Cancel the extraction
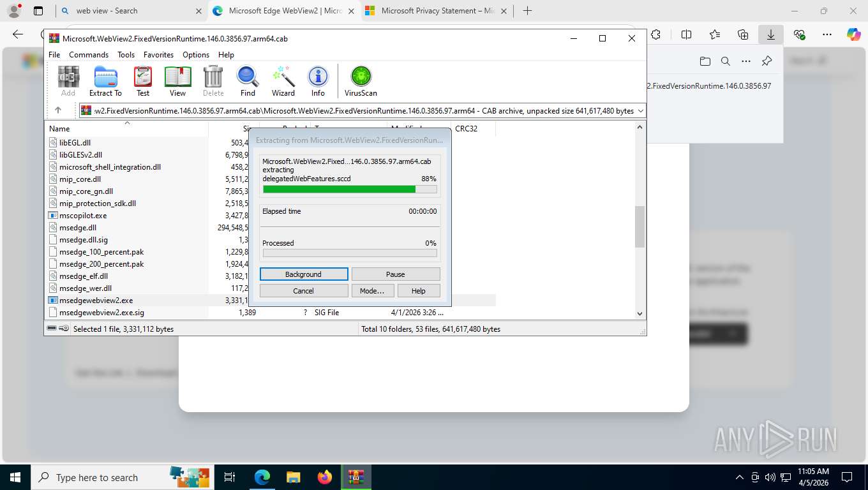This screenshot has width=868, height=490. coord(304,291)
